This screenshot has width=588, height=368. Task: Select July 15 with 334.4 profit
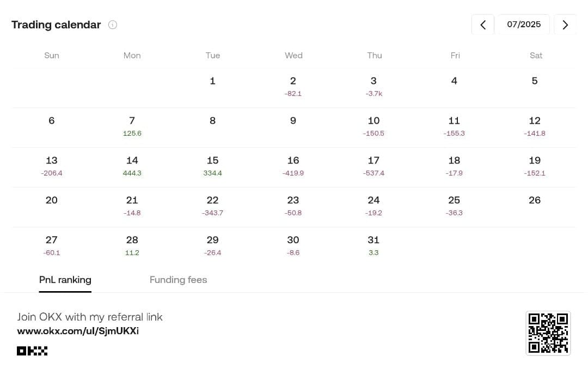(x=213, y=166)
